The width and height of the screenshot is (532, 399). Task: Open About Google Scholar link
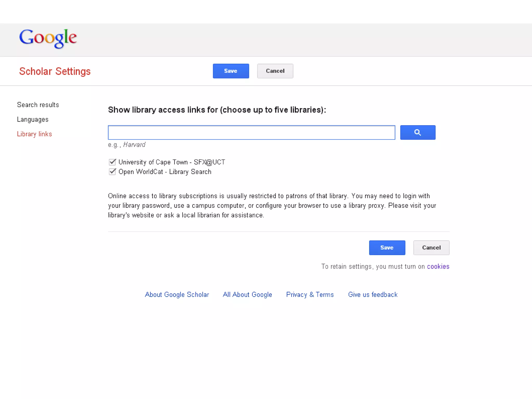pyautogui.click(x=177, y=295)
